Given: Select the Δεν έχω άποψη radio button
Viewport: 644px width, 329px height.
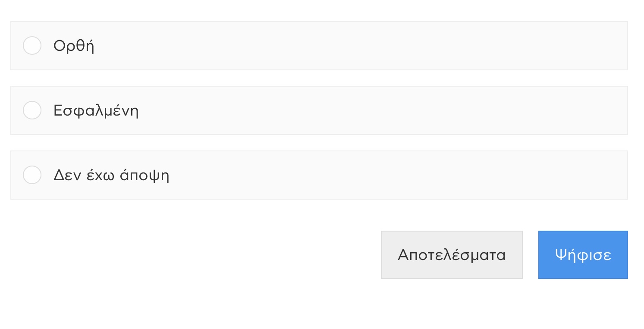Looking at the screenshot, I should click(x=32, y=175).
